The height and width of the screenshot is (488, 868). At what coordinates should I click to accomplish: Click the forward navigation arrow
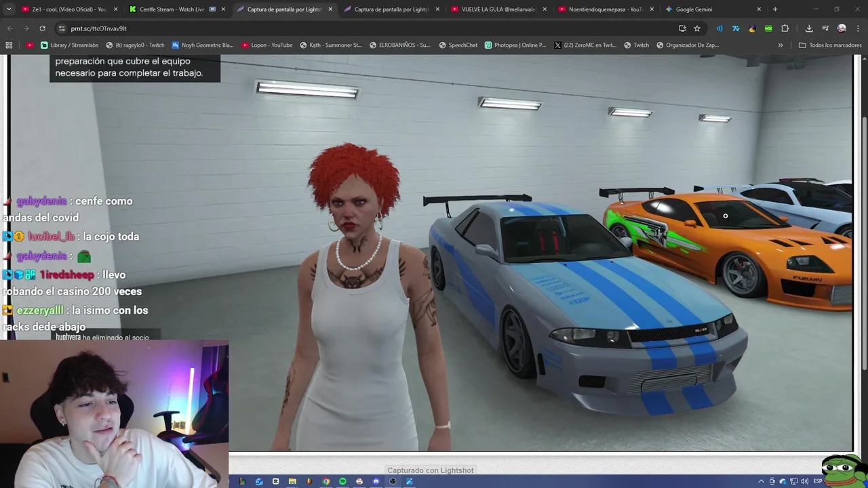click(x=26, y=28)
